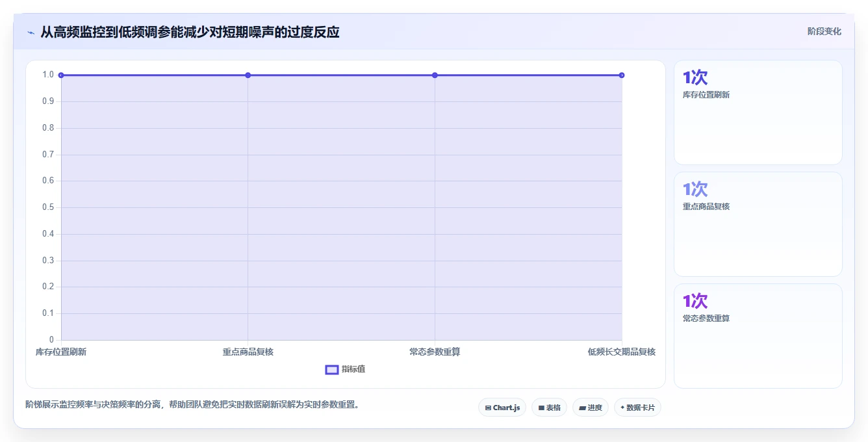Select the 进度 tag pill
The width and height of the screenshot is (868, 442).
(x=591, y=408)
